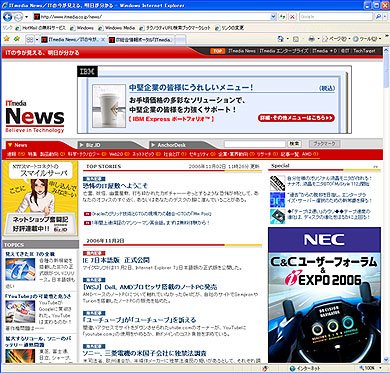Open the Windows Media link in Links bar
This screenshot has width=390, height=373.
(x=116, y=28)
